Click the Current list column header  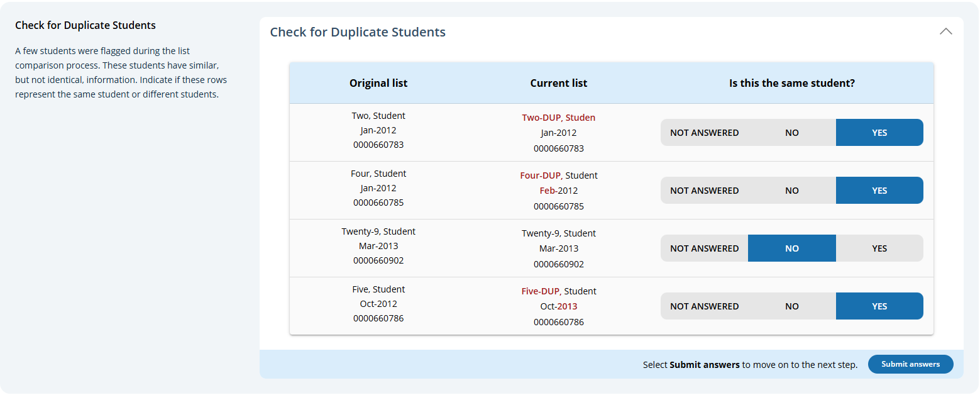tap(558, 83)
